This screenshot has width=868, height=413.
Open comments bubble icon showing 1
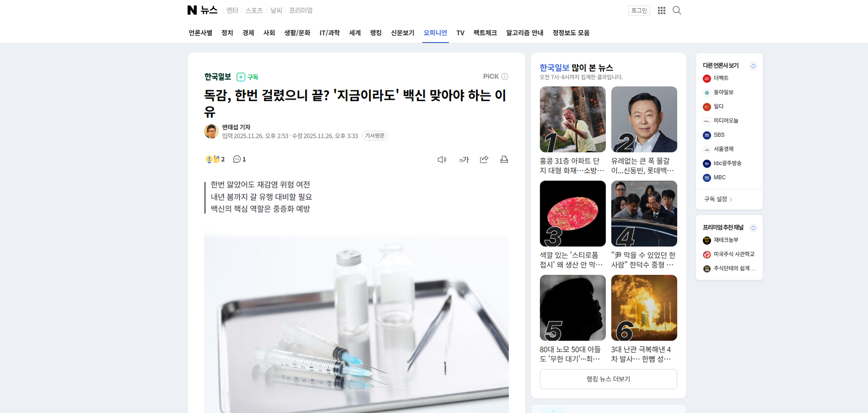point(239,159)
